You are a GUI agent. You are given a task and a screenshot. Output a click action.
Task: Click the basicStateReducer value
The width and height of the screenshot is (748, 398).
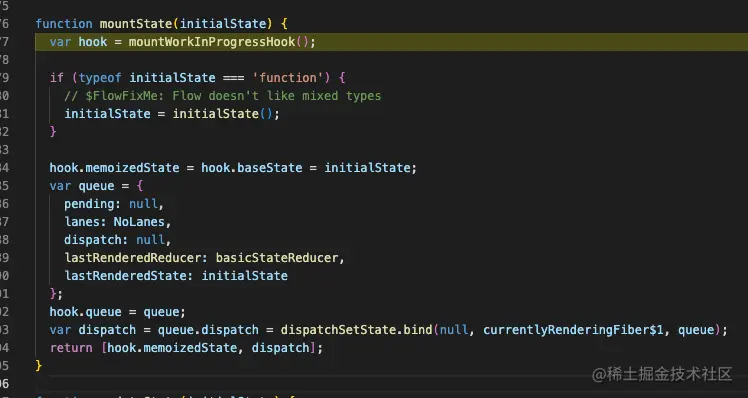pos(277,258)
